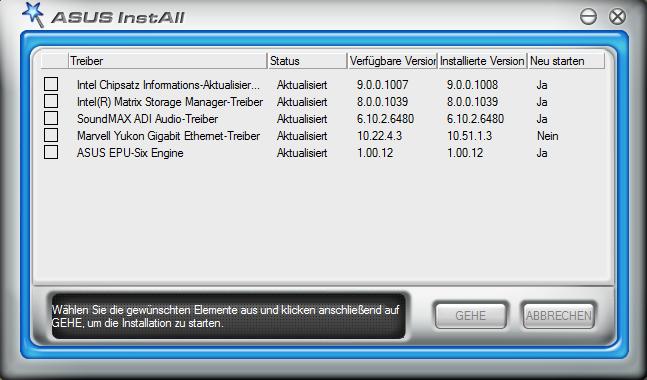Enable the SoundMAX ADI Audio-Treiber checkbox
This screenshot has width=647, height=380.
[x=51, y=118]
